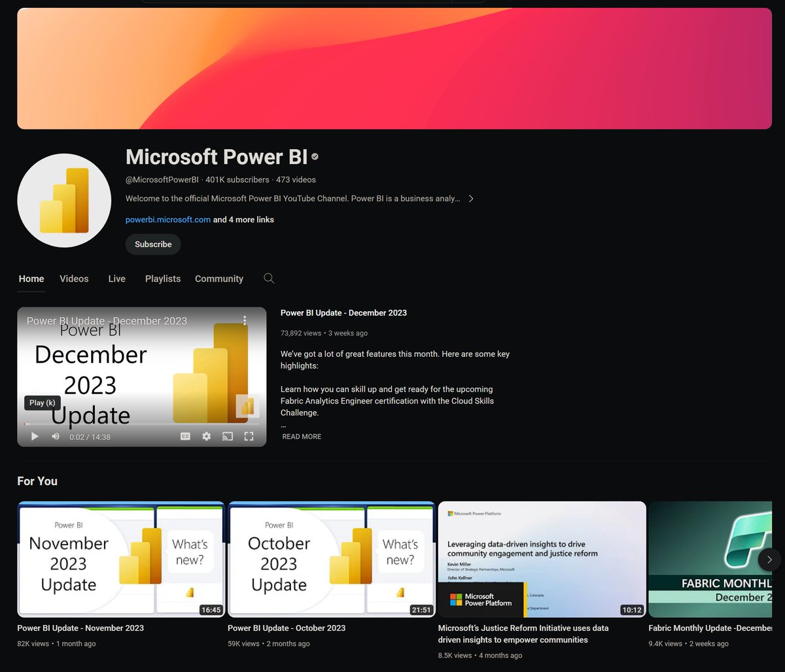
Task: Click the 0:02 / 14:38 time display
Action: 90,437
